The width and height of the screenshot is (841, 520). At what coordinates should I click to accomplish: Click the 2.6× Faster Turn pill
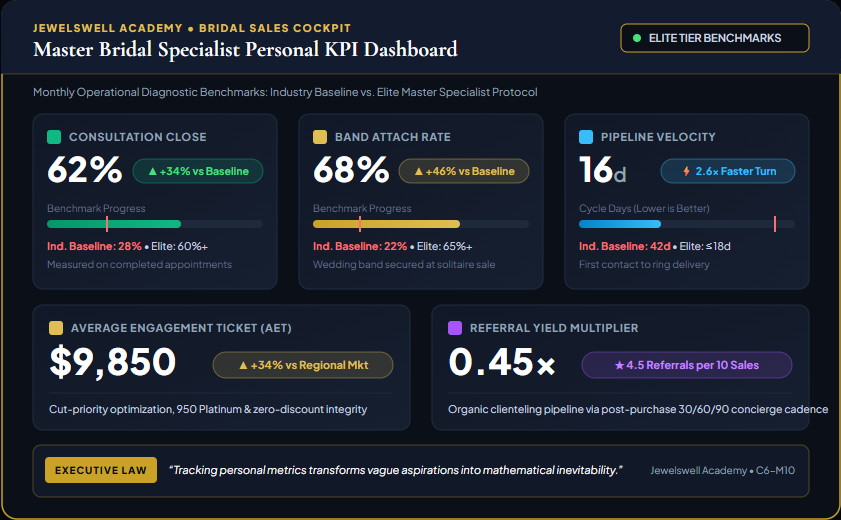pyautogui.click(x=728, y=171)
